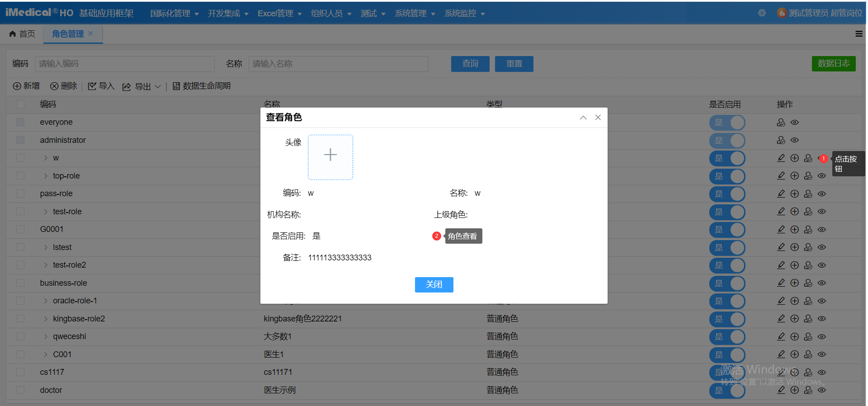Click add circle icon for oracle-role-1

click(795, 301)
